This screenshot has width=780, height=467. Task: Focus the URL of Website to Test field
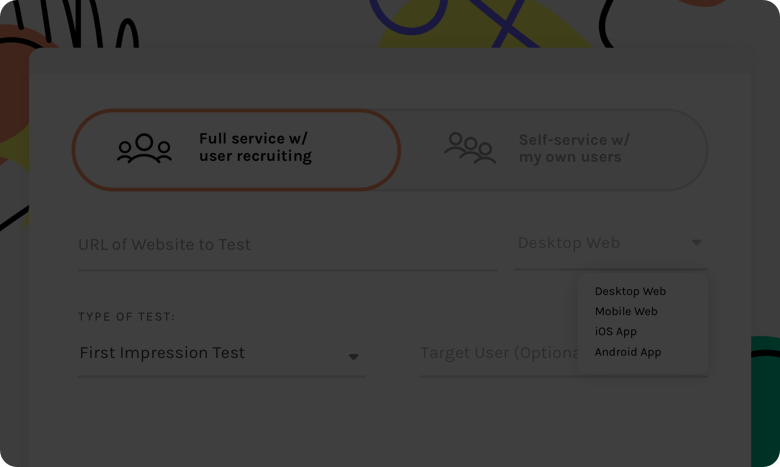[288, 245]
